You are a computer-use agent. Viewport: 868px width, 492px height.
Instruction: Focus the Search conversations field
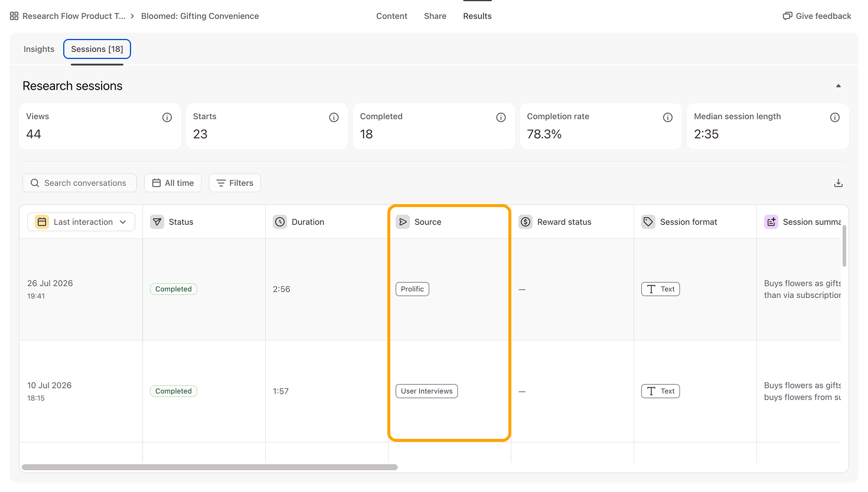(x=80, y=183)
